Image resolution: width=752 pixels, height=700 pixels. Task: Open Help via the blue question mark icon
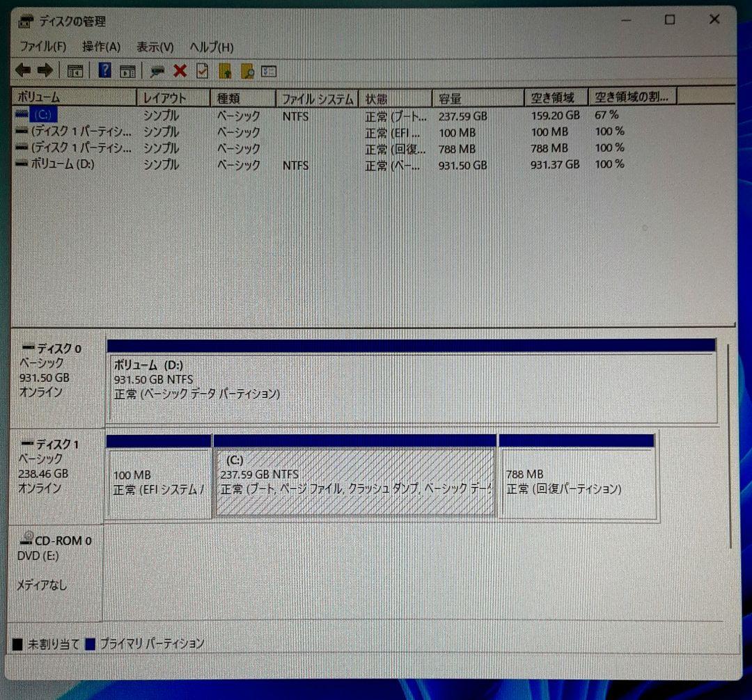pos(104,70)
